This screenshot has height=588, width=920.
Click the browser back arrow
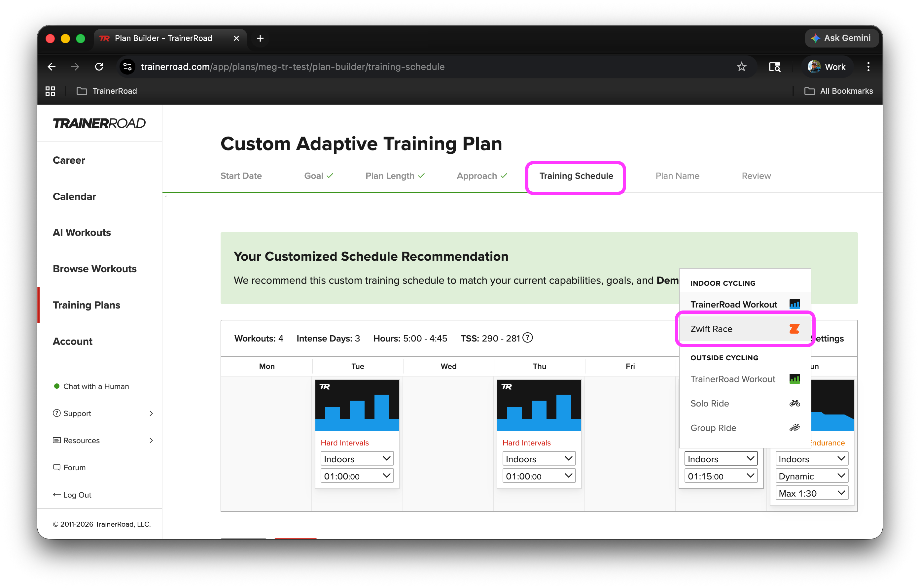(x=52, y=67)
